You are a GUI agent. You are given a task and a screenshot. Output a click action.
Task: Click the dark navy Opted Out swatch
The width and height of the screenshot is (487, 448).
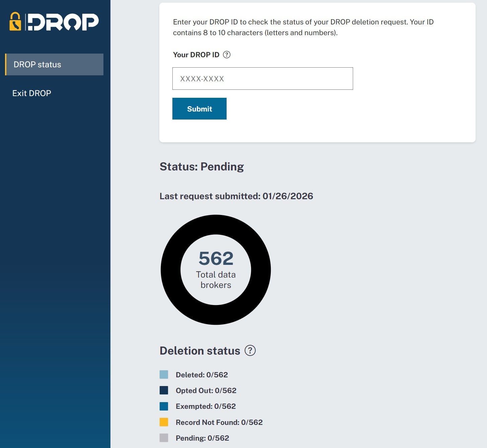[x=164, y=390]
